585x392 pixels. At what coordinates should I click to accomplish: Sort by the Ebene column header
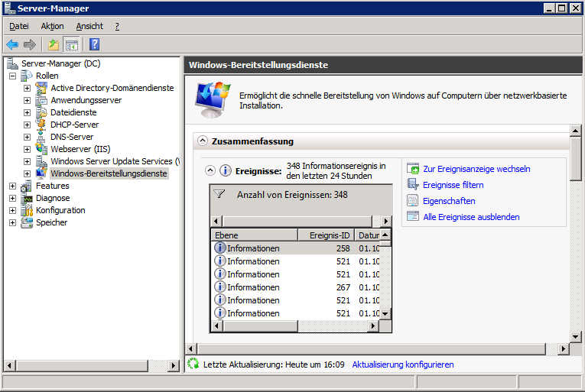click(255, 235)
